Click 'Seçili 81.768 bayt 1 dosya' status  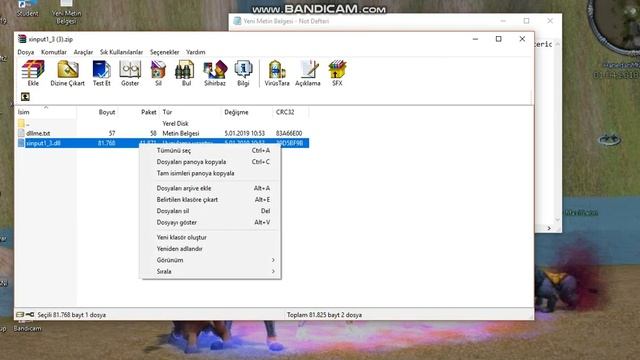coord(72,315)
